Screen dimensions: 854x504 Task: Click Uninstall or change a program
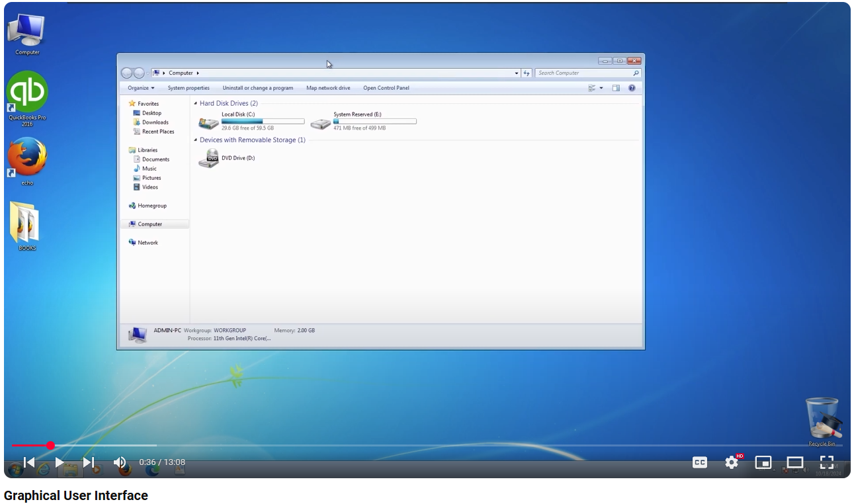click(x=257, y=88)
